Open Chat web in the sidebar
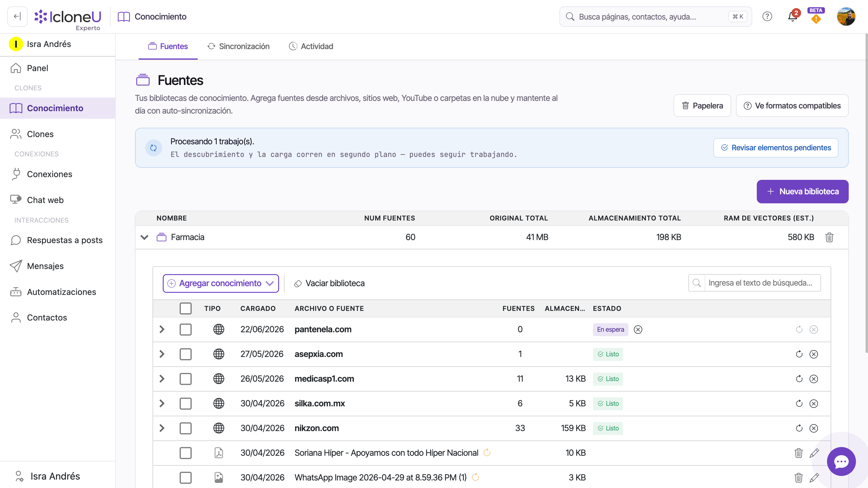The image size is (868, 488). point(58,200)
